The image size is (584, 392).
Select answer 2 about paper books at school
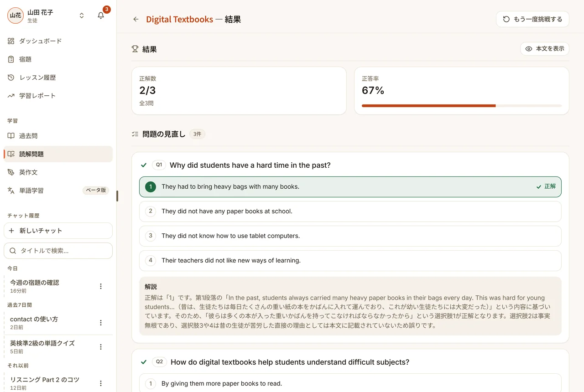click(x=350, y=211)
